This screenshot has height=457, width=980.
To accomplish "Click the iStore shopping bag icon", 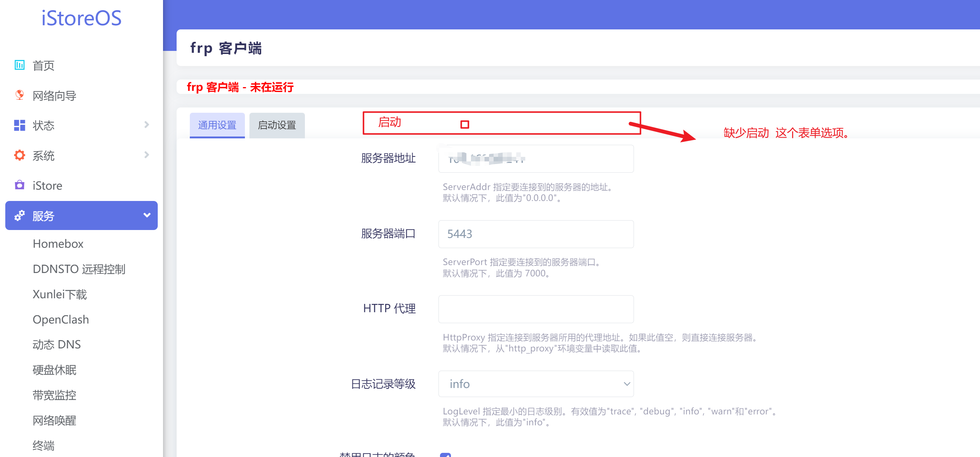I will pyautogui.click(x=19, y=185).
